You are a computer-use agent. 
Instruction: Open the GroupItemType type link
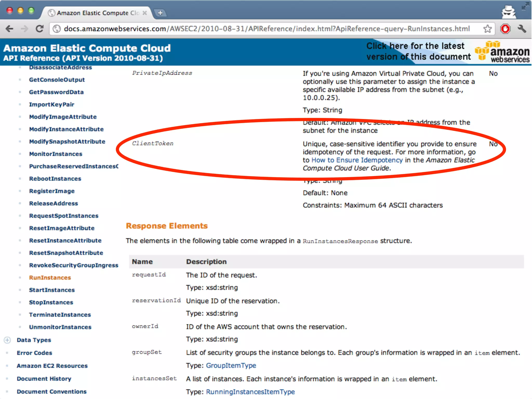pyautogui.click(x=231, y=365)
